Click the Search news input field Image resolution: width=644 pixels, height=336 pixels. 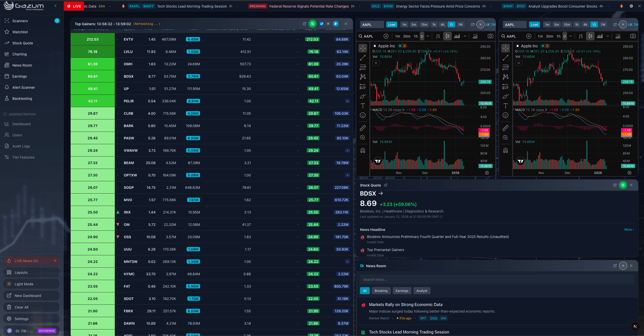(x=497, y=279)
